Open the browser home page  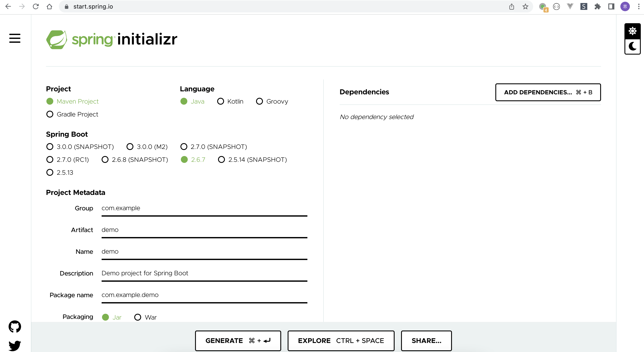[x=49, y=6]
